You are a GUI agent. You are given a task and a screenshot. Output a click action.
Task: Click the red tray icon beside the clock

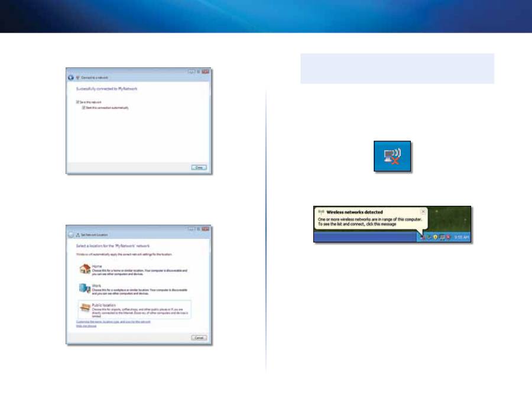(x=450, y=237)
